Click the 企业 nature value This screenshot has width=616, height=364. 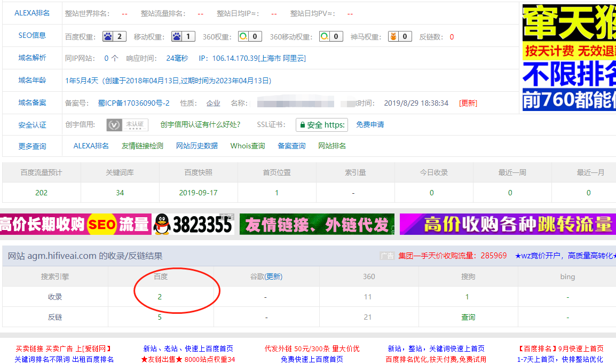[x=214, y=103]
